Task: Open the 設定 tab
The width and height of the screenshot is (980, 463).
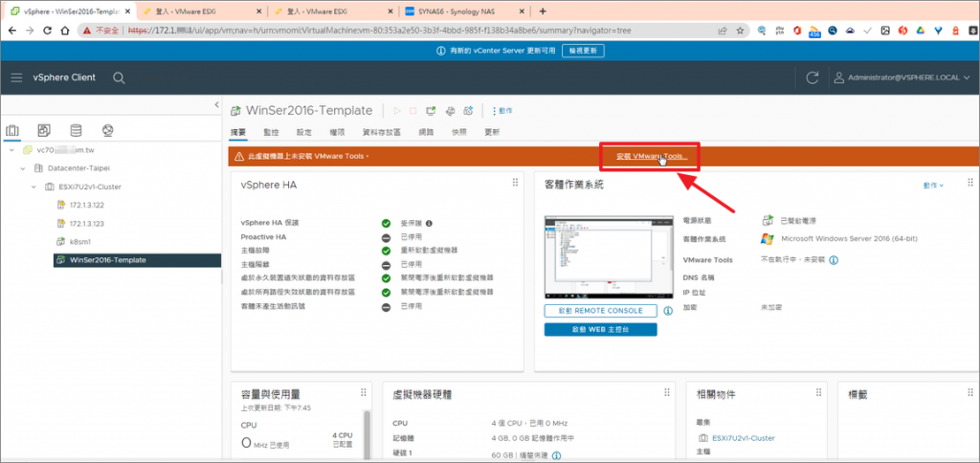Action: (x=303, y=132)
